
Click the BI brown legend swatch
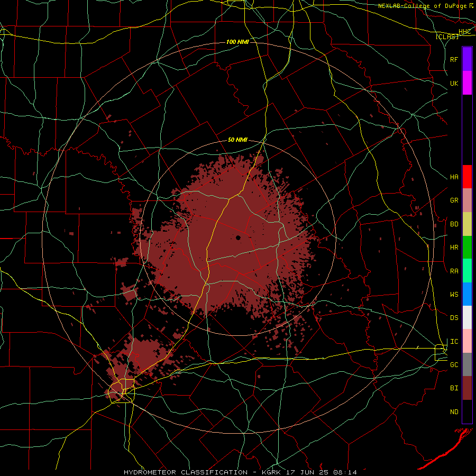pyautogui.click(x=467, y=388)
